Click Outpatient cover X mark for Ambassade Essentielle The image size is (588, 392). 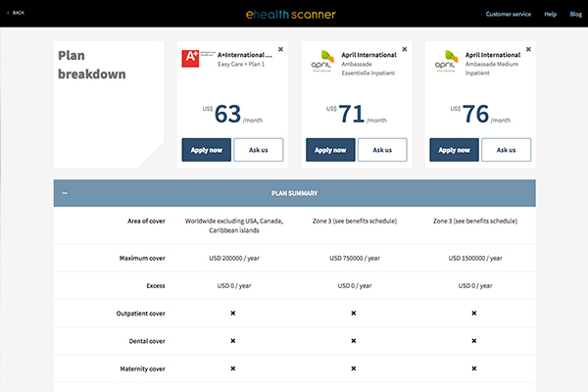(353, 314)
